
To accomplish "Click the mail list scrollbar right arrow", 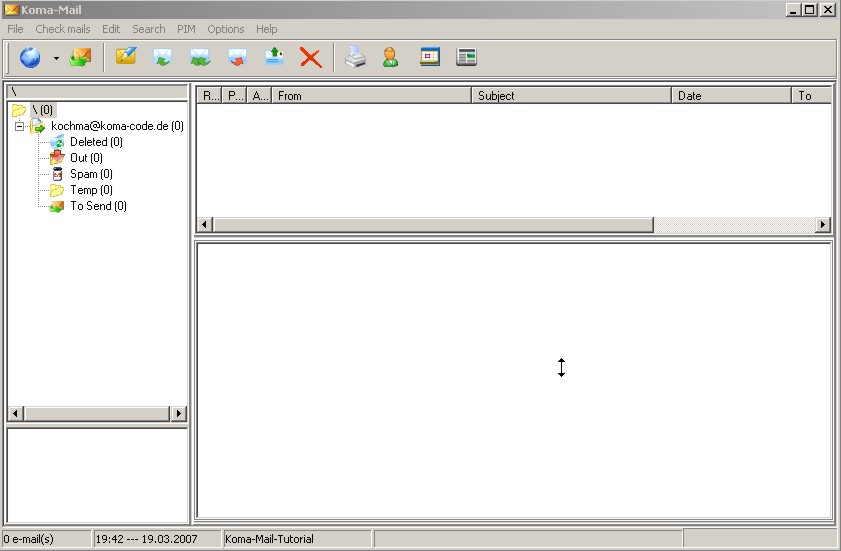I will [823, 225].
